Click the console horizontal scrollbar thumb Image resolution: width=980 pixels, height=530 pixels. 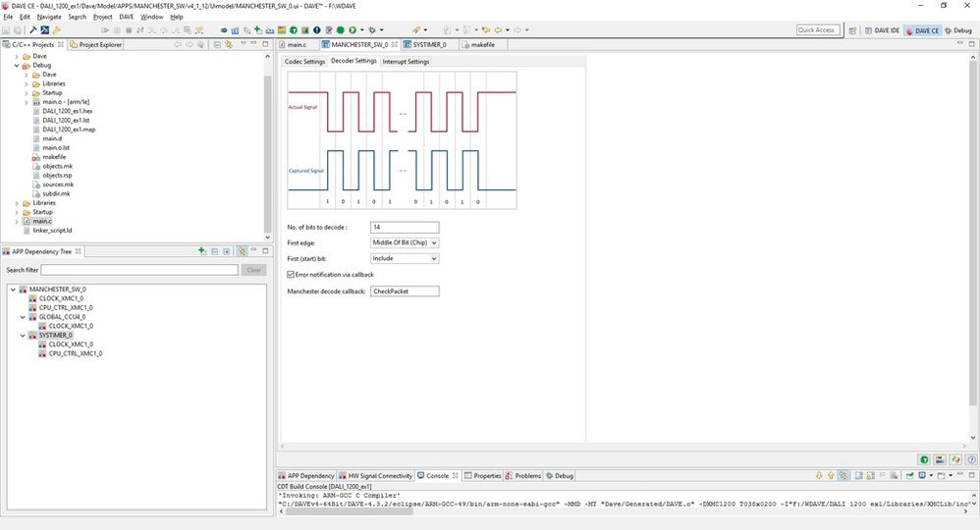tap(350, 511)
